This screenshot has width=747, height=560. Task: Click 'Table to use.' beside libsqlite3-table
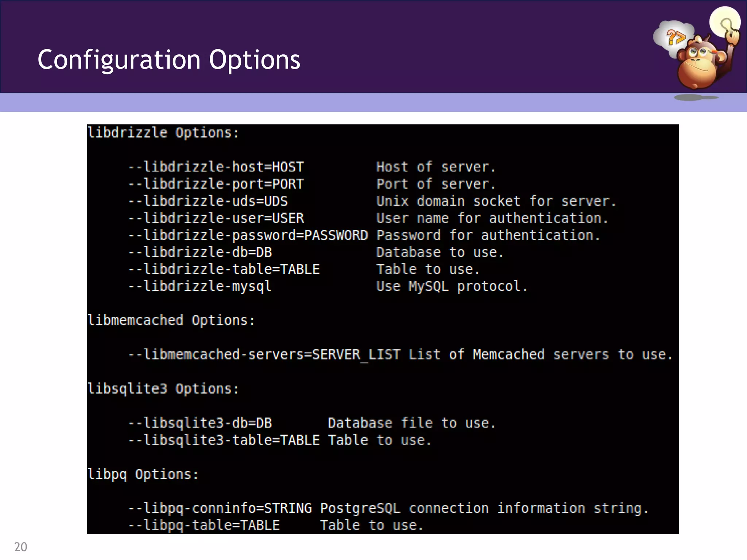click(380, 440)
